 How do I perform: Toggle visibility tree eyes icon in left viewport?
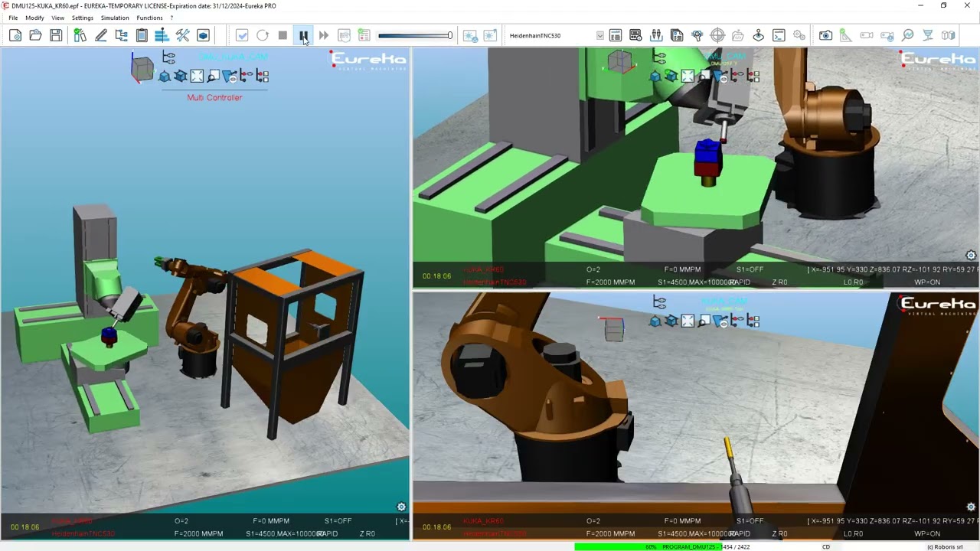pos(168,57)
